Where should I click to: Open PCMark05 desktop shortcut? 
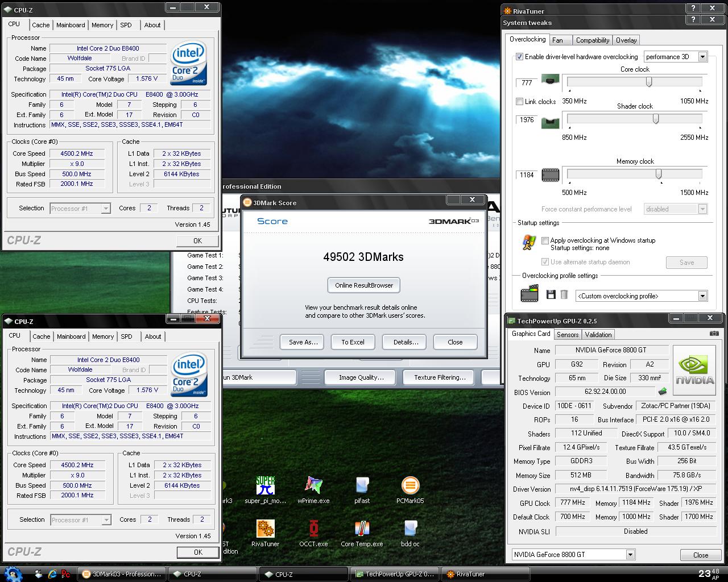tap(410, 490)
